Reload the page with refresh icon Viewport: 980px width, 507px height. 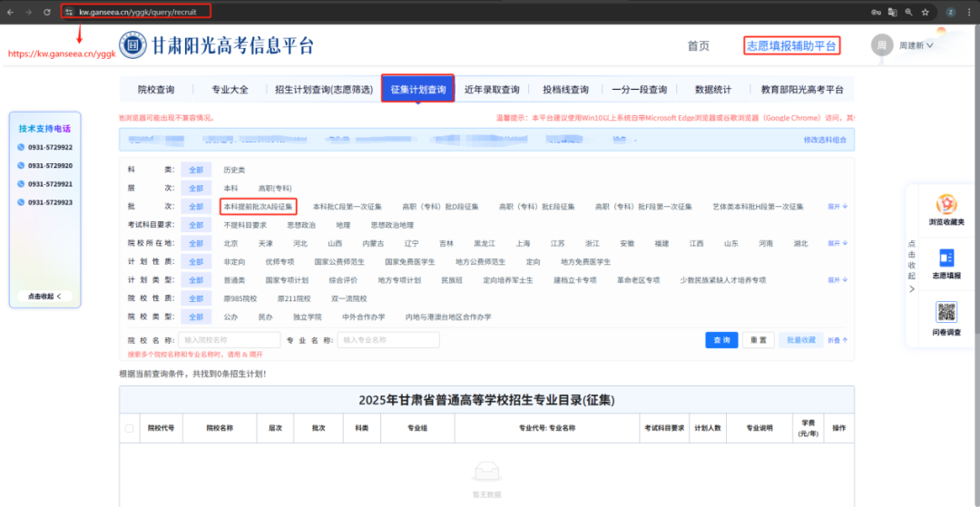tap(47, 12)
